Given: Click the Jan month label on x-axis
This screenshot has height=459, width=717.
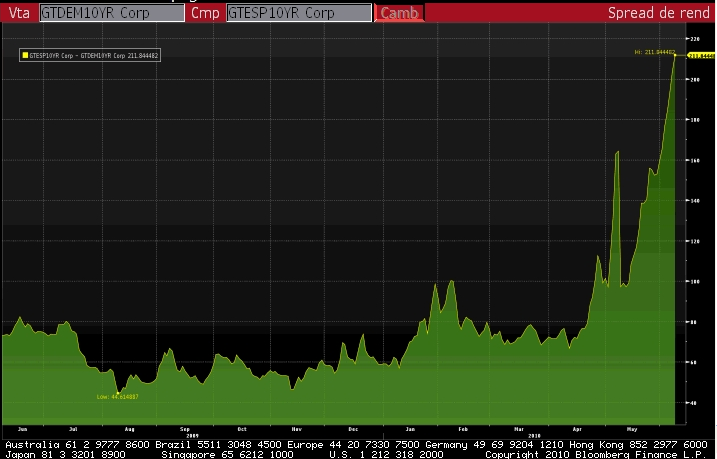Looking at the screenshot, I should (410, 429).
